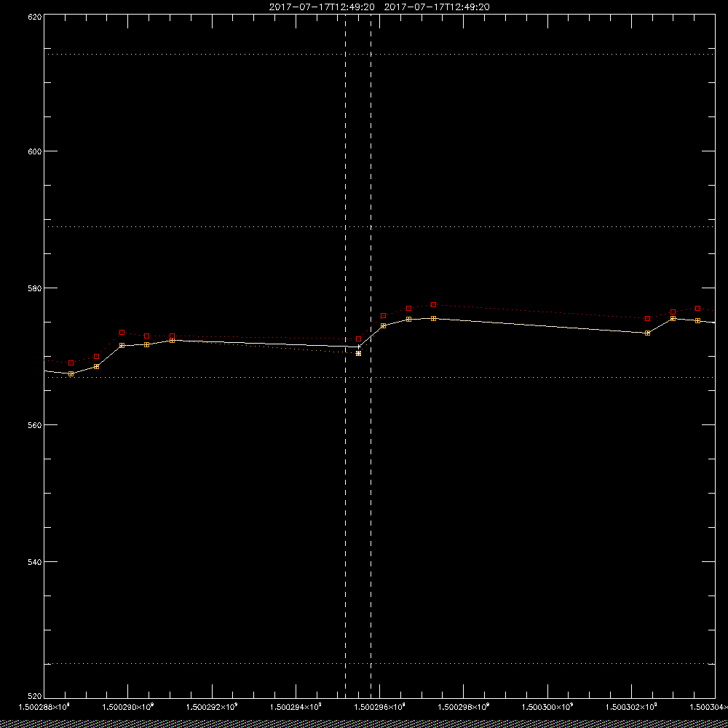Select the orange marker between the dashed vertical lines
This screenshot has height=728, width=728.
pyautogui.click(x=358, y=353)
